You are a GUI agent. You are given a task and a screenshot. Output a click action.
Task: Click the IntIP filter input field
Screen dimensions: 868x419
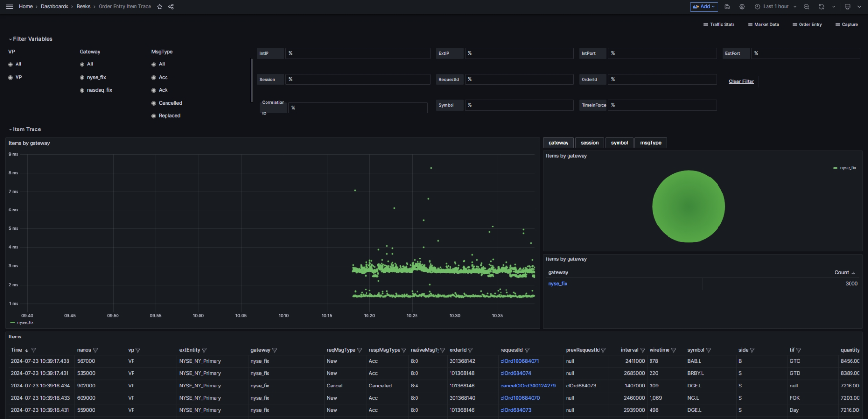coord(358,53)
